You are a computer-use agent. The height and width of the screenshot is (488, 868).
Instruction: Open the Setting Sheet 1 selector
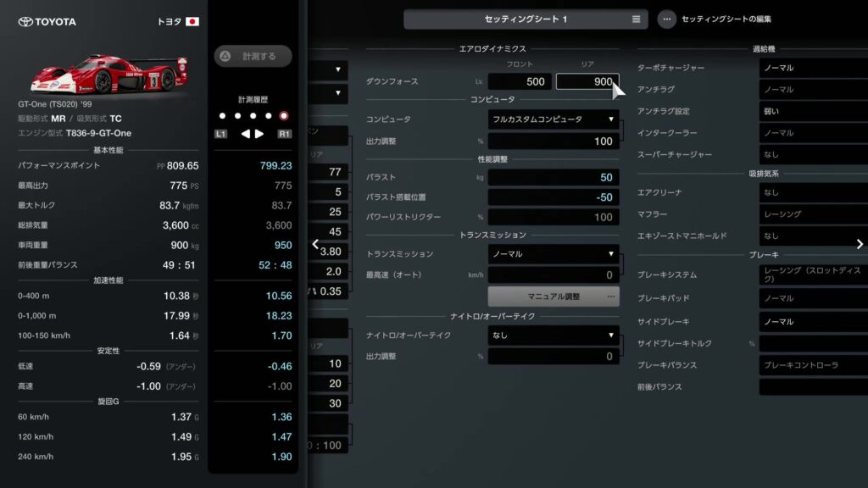coord(526,19)
